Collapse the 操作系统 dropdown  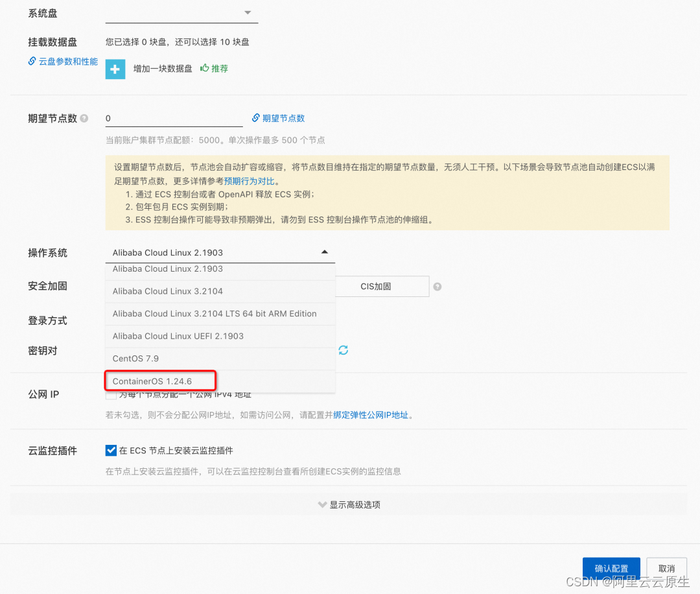coord(325,252)
